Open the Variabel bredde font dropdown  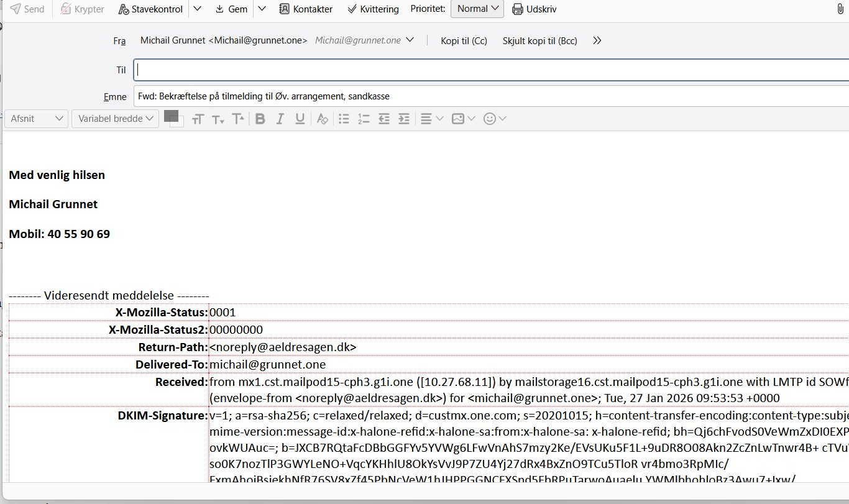pyautogui.click(x=115, y=119)
